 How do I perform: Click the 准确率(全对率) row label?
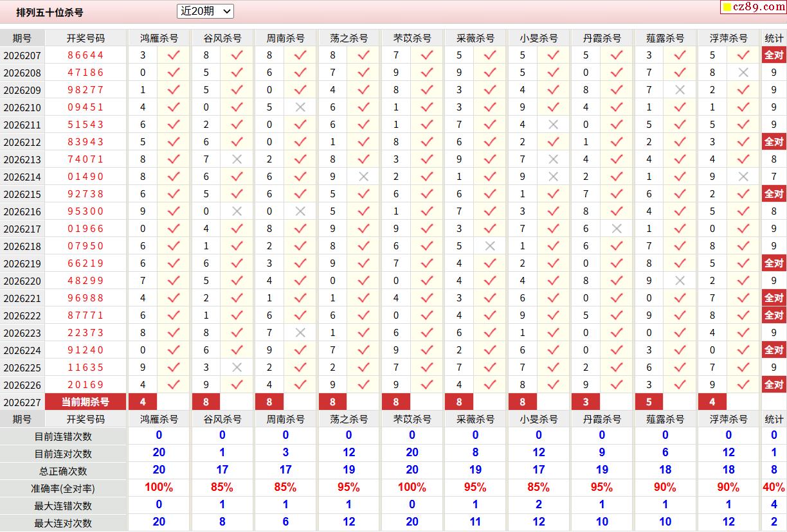(64, 488)
